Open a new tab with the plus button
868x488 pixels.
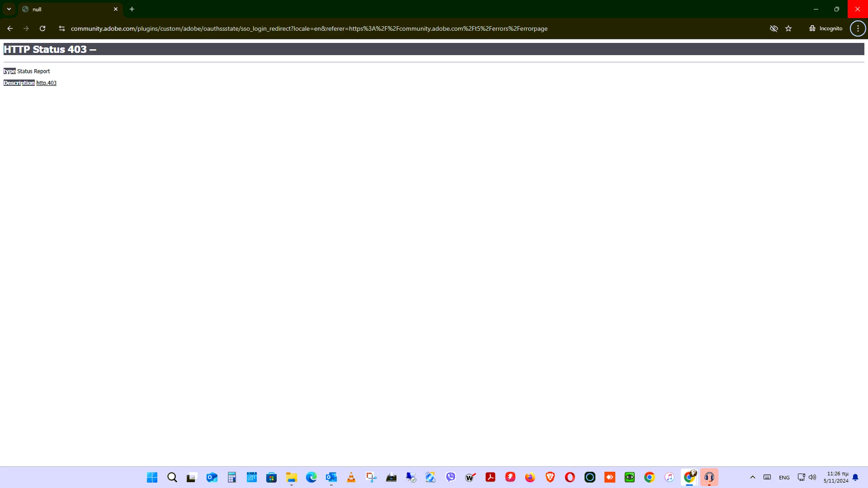tap(132, 9)
